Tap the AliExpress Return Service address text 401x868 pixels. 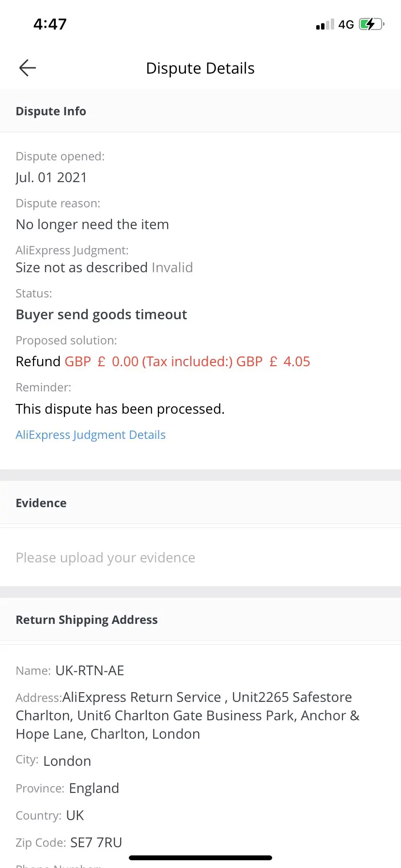click(188, 715)
